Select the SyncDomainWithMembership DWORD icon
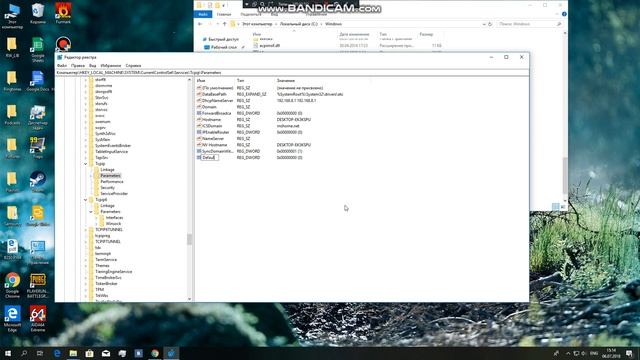This screenshot has width=640, height=360. click(x=199, y=151)
